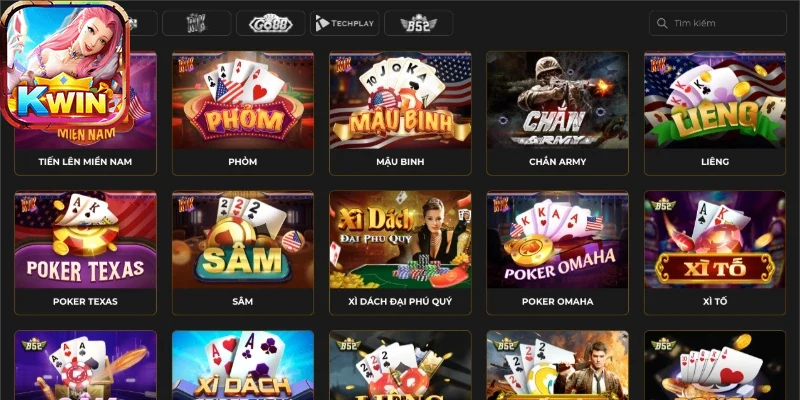Screen dimensions: 800x400
Task: Open the Liêng game thumbnail
Action: point(715,100)
